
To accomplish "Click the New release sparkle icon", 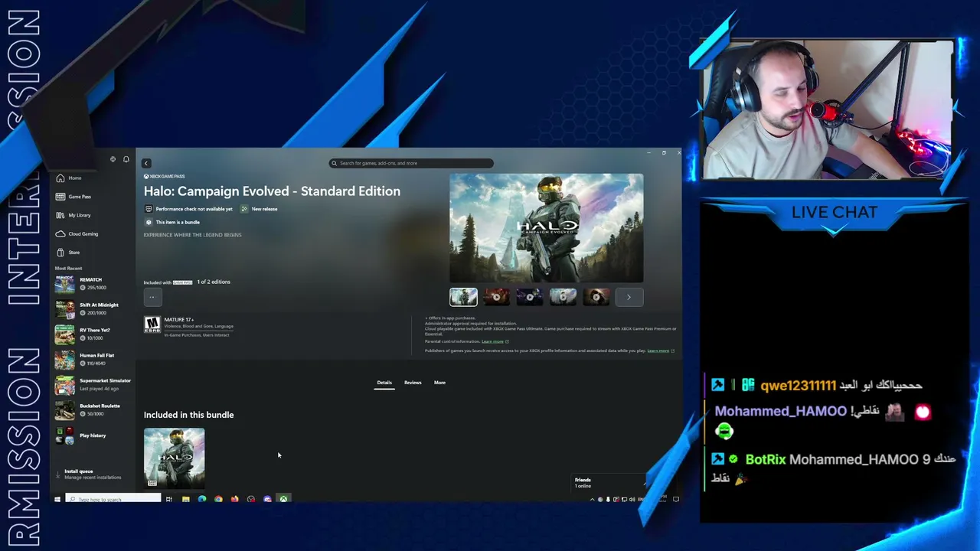I will [x=244, y=209].
